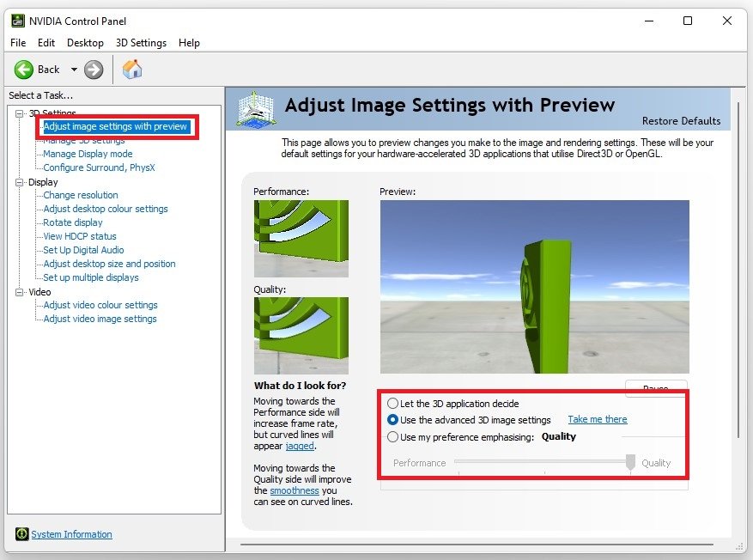Select Use my preference emphasising option
Viewport: 753px width, 560px height.
tap(393, 436)
